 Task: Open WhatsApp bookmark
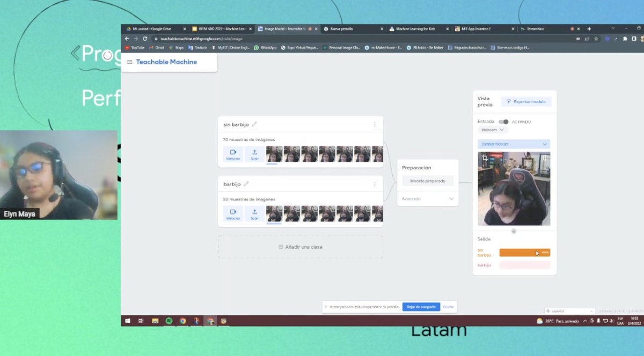pos(265,47)
